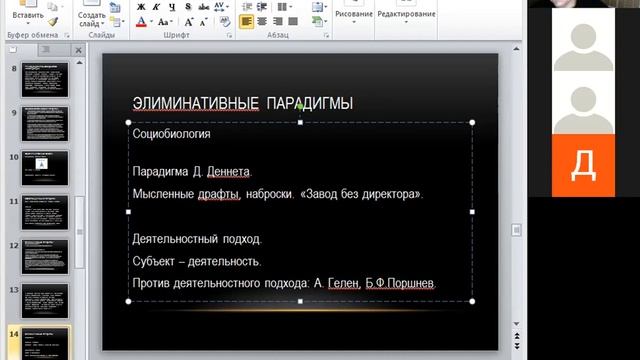Open Text Direction dropdown arrow

[325, 7]
